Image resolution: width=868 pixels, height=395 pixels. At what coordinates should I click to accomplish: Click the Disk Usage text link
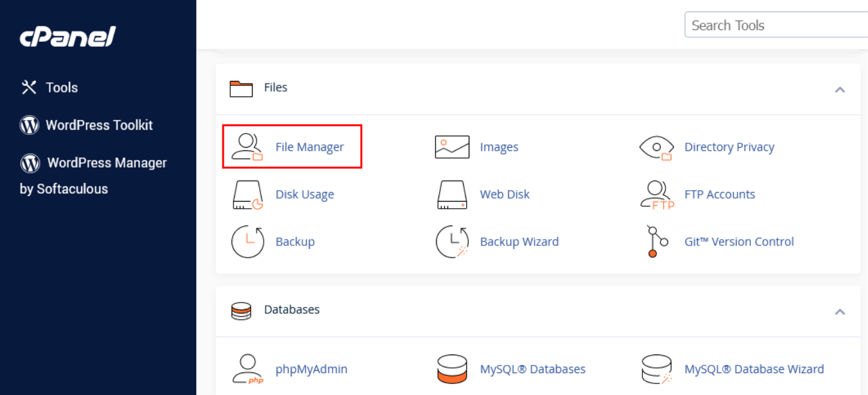(305, 195)
